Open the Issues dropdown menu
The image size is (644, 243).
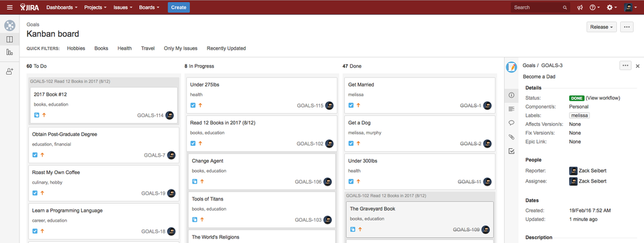click(122, 7)
